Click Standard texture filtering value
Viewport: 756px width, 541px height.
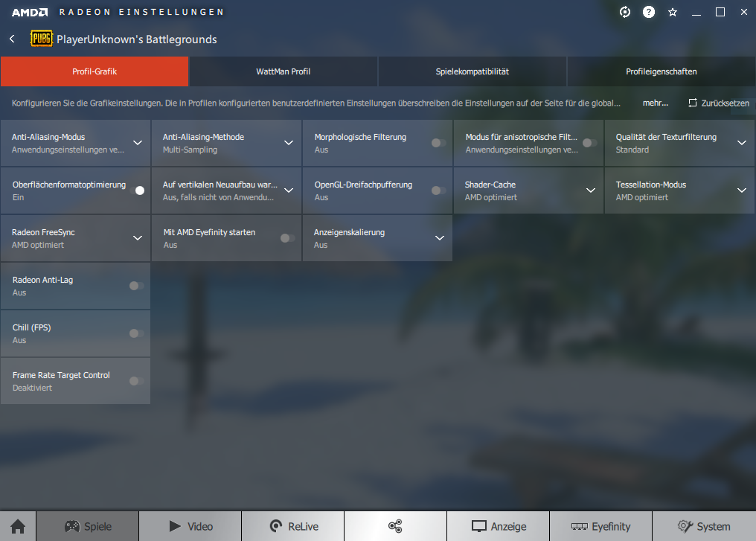[632, 150]
